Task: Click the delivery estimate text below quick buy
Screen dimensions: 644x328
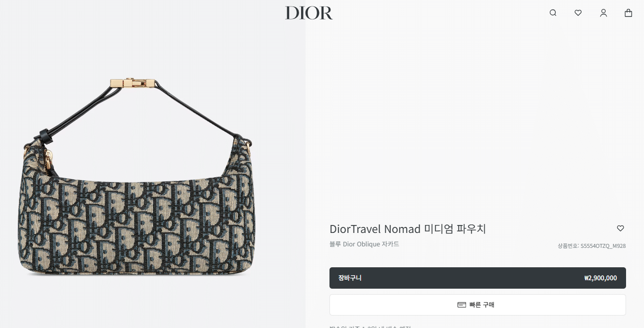Action: click(370, 326)
